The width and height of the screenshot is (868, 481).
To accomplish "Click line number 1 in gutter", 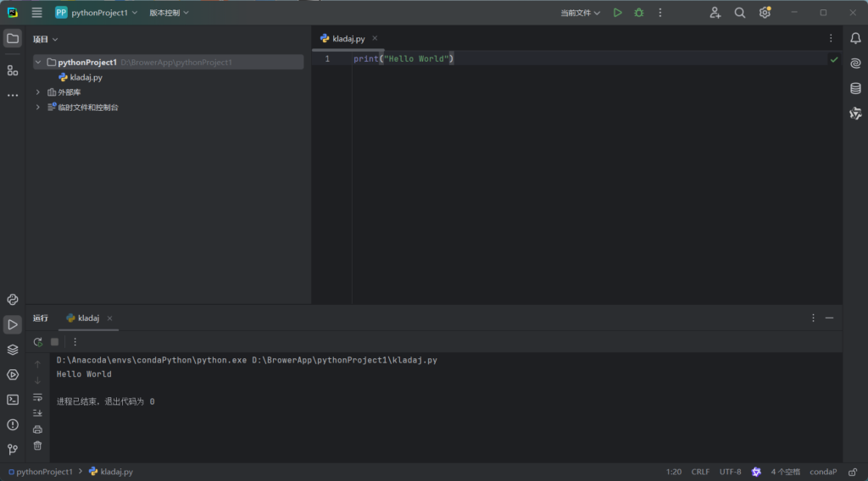I will click(327, 58).
